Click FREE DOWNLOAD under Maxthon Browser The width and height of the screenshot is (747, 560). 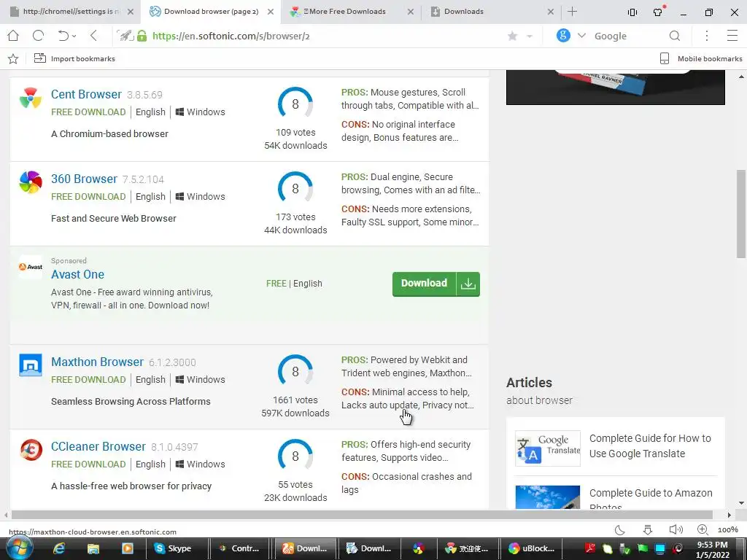click(88, 379)
